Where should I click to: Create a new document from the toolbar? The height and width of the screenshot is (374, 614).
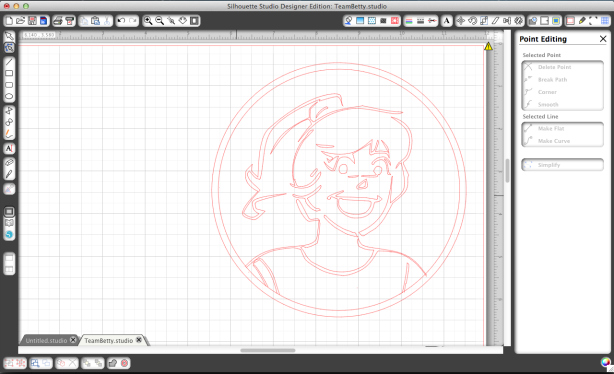point(9,21)
